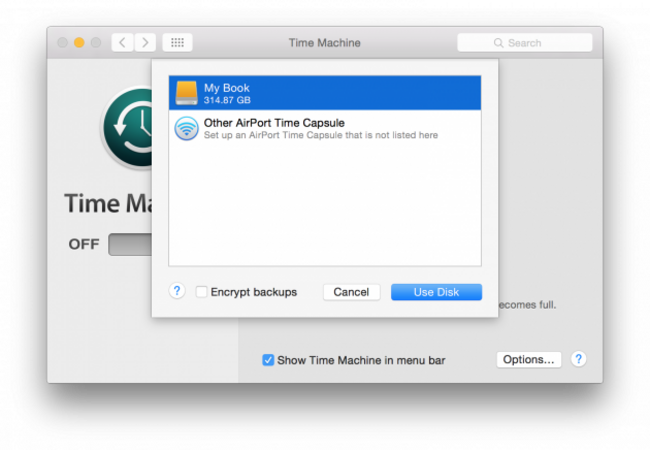Click the 314.87 GB size text
The height and width of the screenshot is (450, 650).
[227, 100]
